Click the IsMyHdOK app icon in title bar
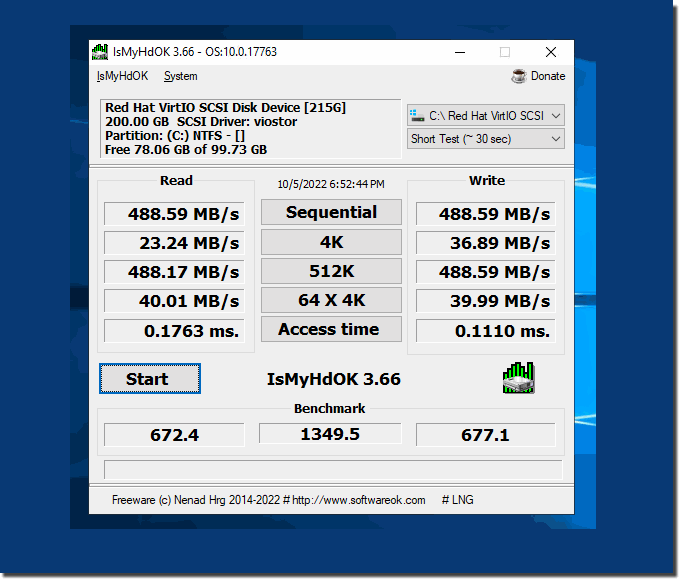 point(100,52)
